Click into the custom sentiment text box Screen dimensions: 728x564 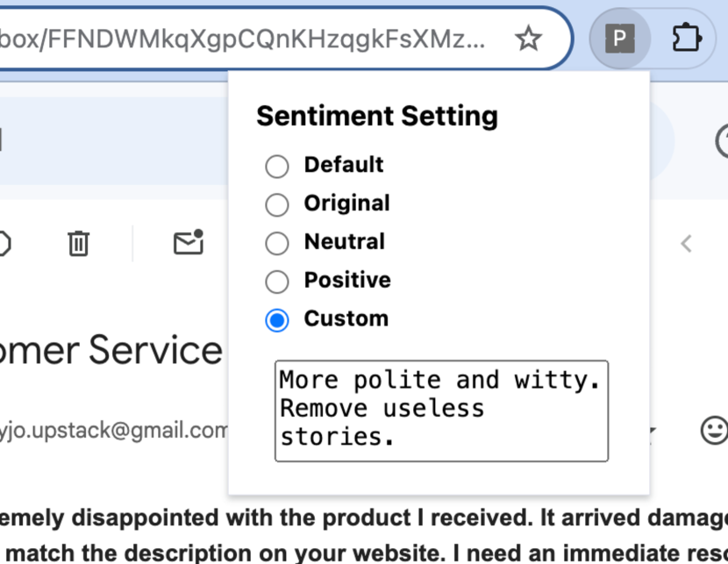(441, 410)
